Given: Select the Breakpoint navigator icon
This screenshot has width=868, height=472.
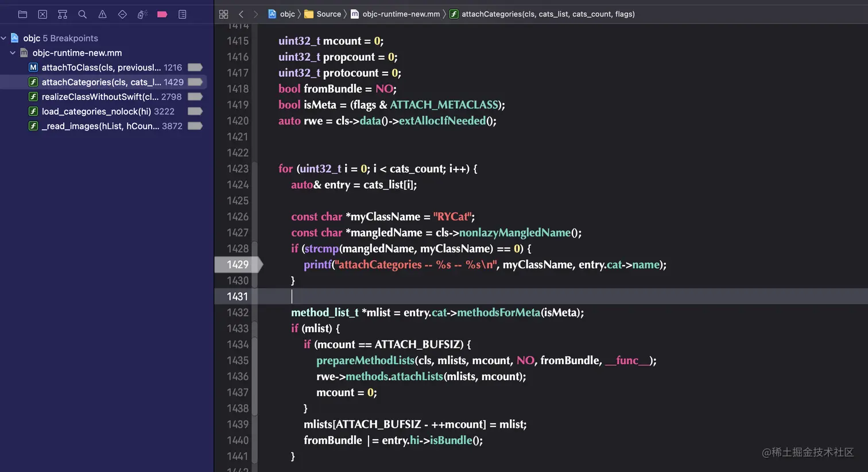Looking at the screenshot, I should (x=162, y=14).
